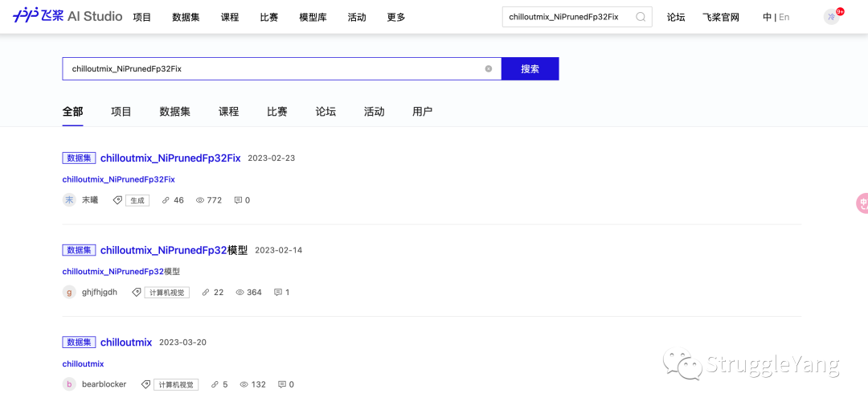Click comment icon in 末曦 result row
Image resolution: width=868 pixels, height=406 pixels.
pos(238,200)
